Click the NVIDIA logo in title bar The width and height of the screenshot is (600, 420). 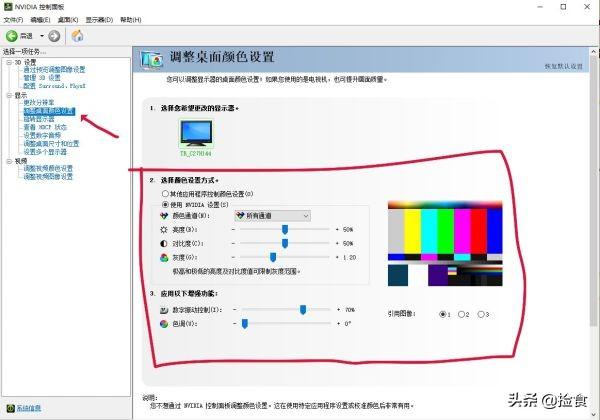8,7
